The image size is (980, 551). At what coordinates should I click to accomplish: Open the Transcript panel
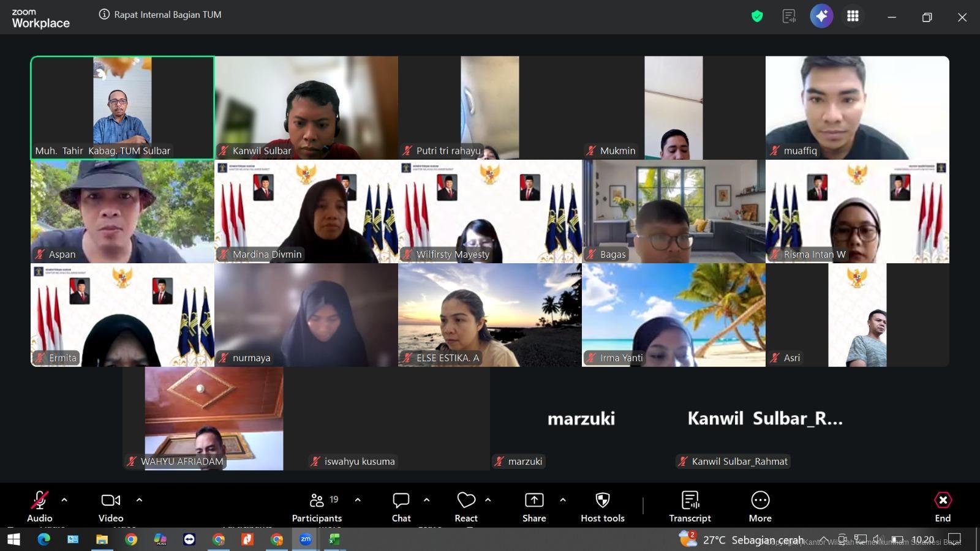[x=690, y=507]
